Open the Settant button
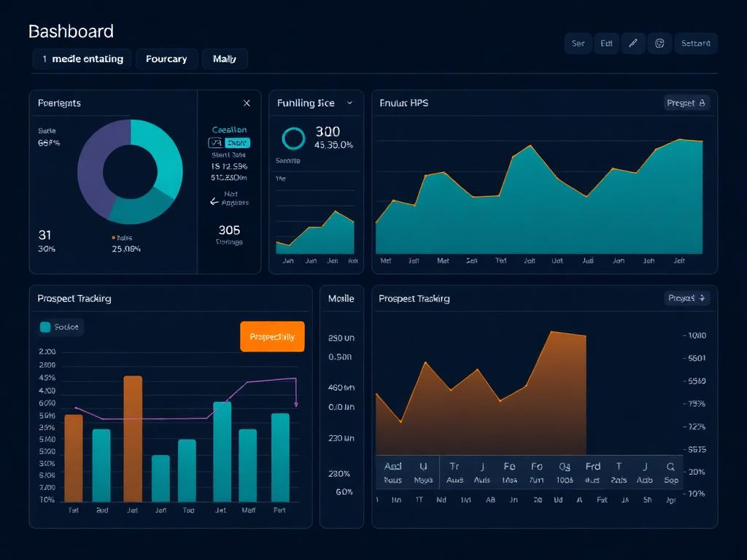The height and width of the screenshot is (560, 747). pos(695,43)
